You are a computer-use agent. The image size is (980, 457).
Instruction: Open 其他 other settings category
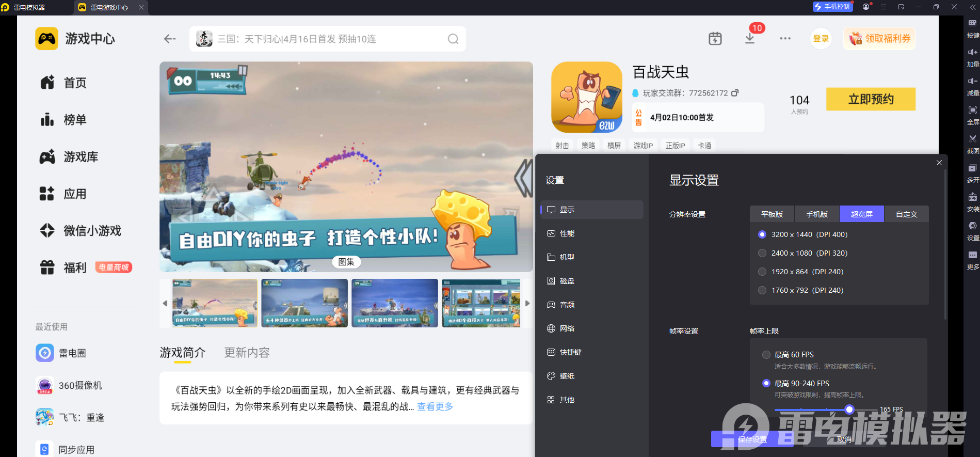[592, 400]
